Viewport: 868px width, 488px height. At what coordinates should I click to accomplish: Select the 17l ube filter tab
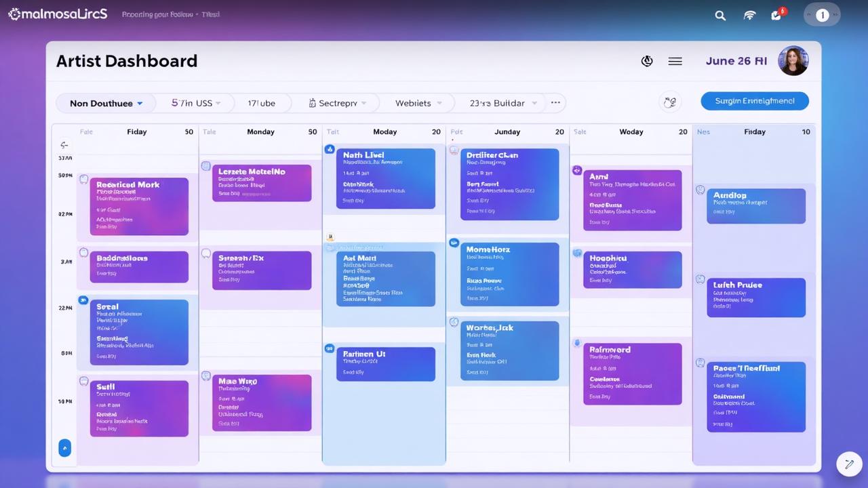261,103
